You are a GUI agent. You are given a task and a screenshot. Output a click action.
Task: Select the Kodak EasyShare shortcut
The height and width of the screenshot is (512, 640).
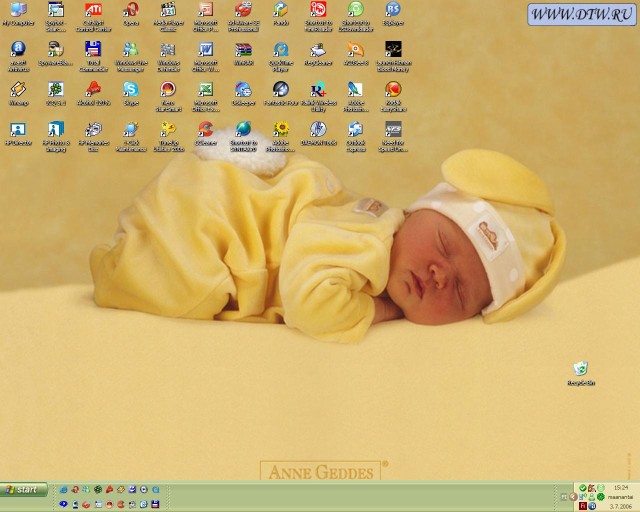coord(393,96)
